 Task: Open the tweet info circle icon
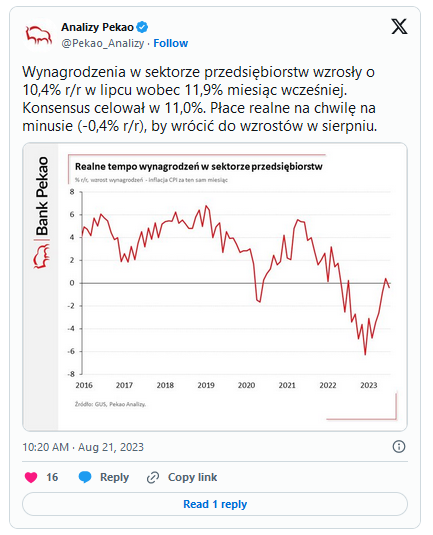click(x=399, y=446)
